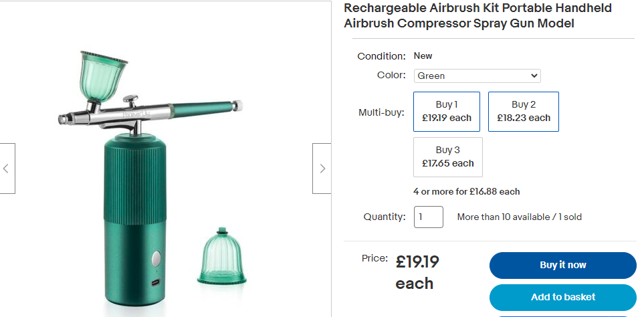
Task: Choose the Buy 2 £18.23 each option
Action: [523, 111]
